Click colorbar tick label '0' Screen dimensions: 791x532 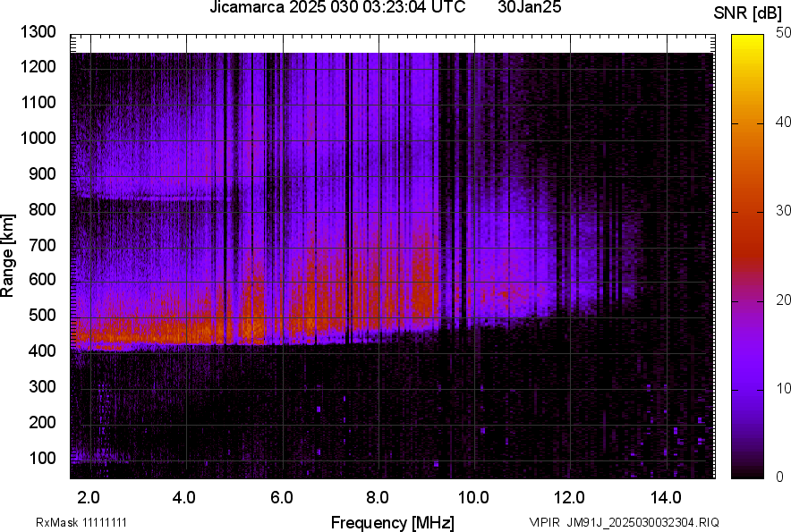point(780,477)
